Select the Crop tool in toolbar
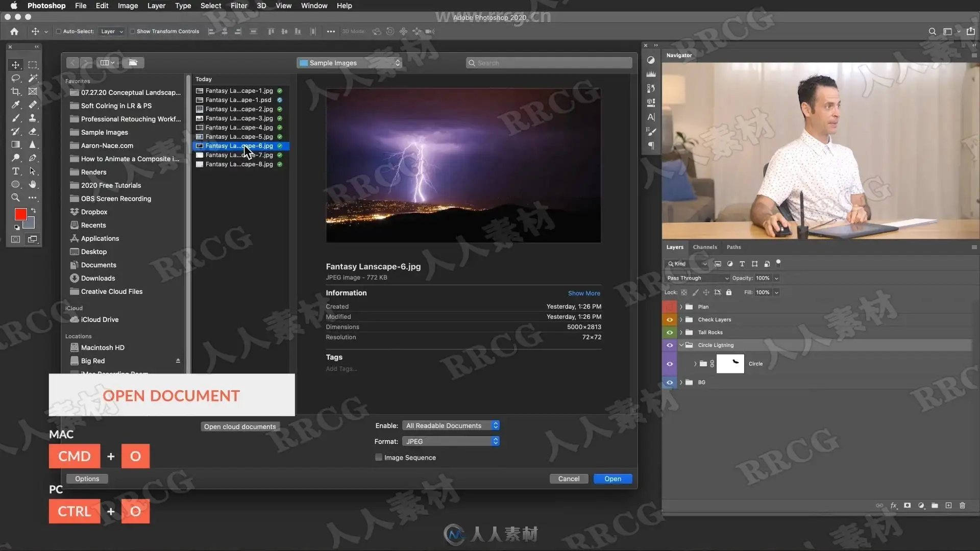Screen dimensions: 980x551 coord(16,92)
